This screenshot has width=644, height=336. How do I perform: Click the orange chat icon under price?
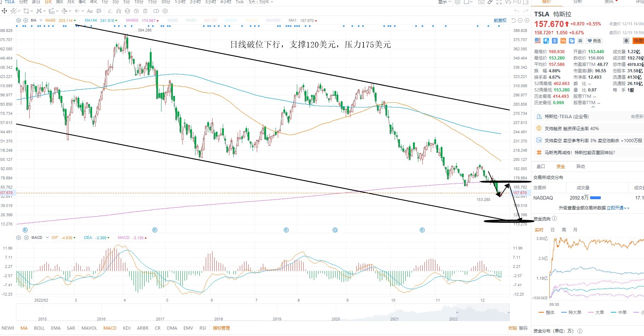point(563,41)
